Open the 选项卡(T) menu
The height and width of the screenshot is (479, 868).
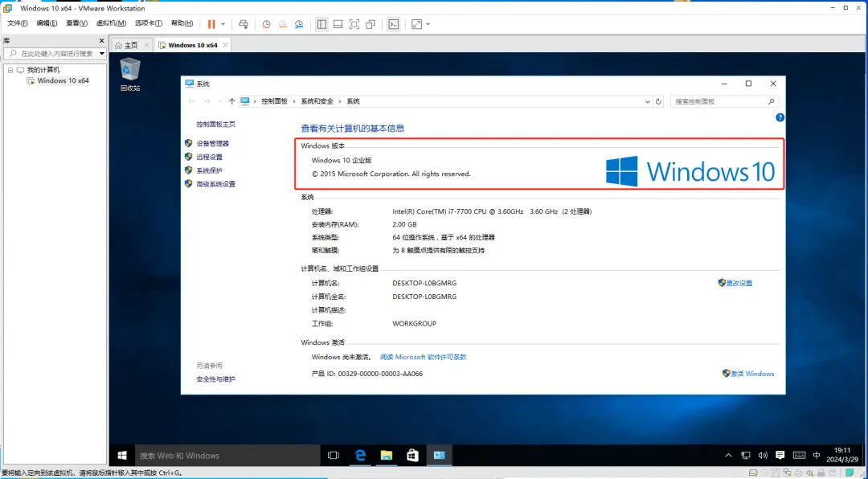149,23
